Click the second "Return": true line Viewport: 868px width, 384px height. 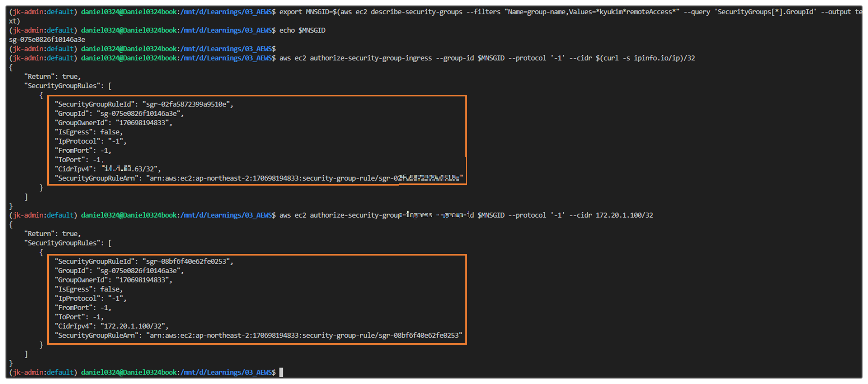[52, 234]
